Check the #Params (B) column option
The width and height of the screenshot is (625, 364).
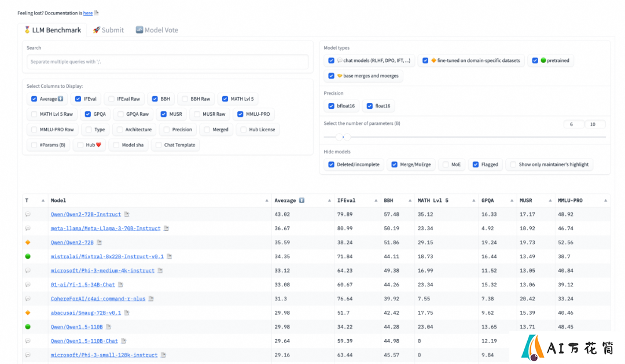tap(34, 145)
